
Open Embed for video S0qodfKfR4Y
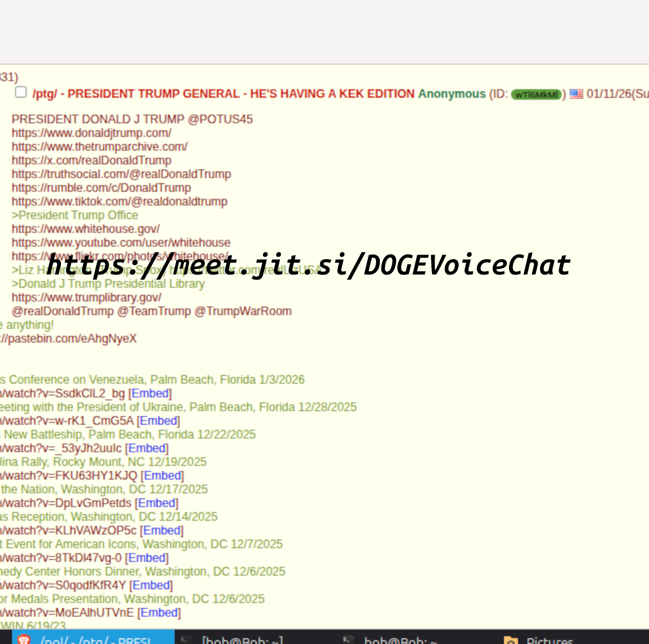click(x=151, y=585)
